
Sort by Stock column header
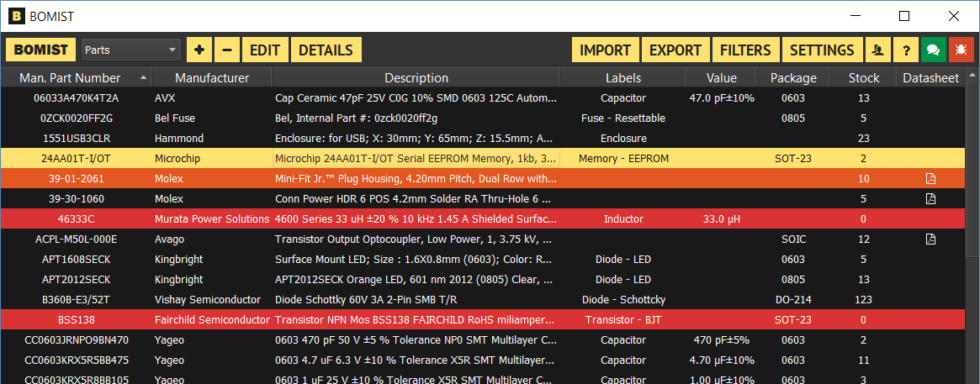864,78
